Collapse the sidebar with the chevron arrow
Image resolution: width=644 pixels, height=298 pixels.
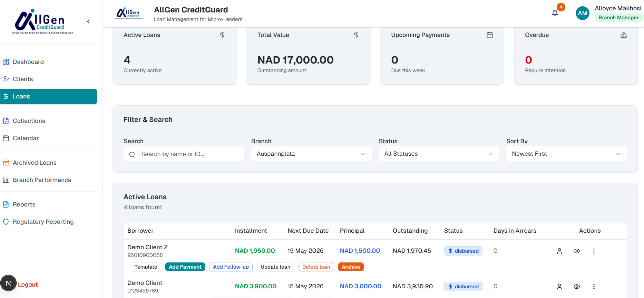click(88, 21)
